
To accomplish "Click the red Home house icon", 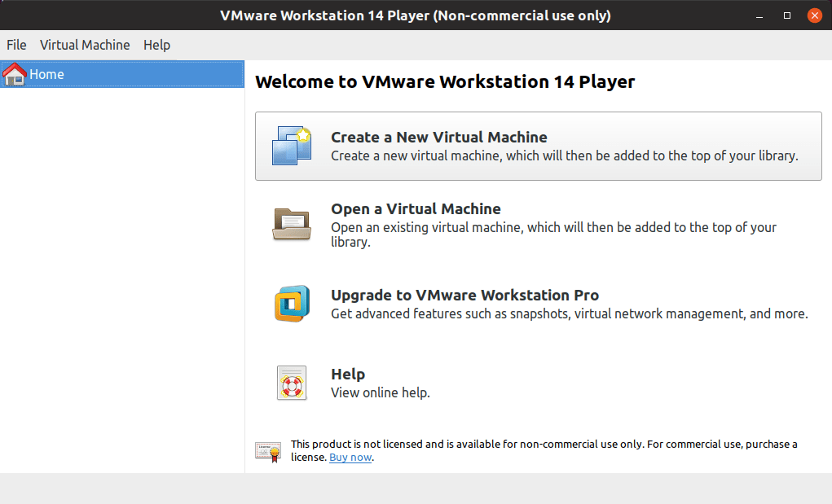I will click(x=15, y=74).
